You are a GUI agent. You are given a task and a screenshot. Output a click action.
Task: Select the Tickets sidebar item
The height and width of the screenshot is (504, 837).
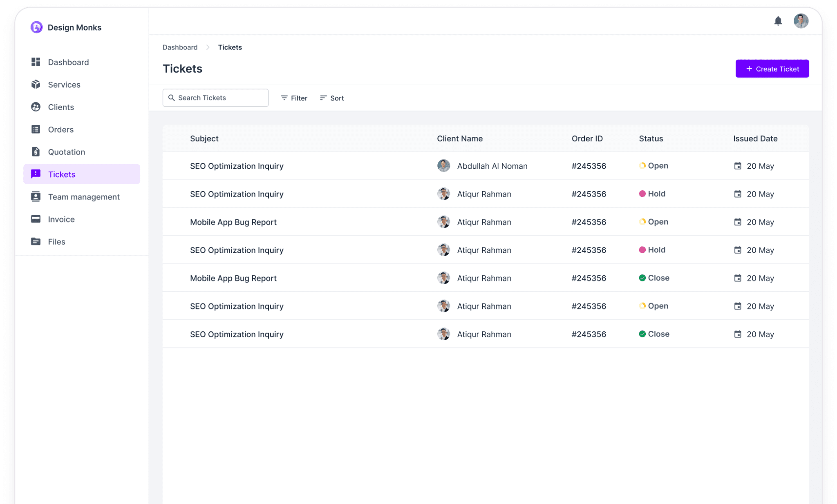tap(82, 174)
